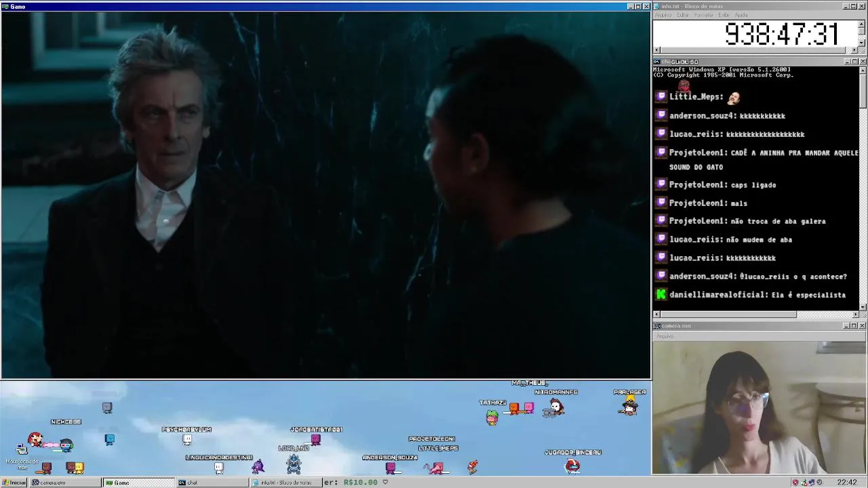Click JUGADOR_SINCERU avatar character
Image resolution: width=868 pixels, height=488 pixels.
[573, 466]
